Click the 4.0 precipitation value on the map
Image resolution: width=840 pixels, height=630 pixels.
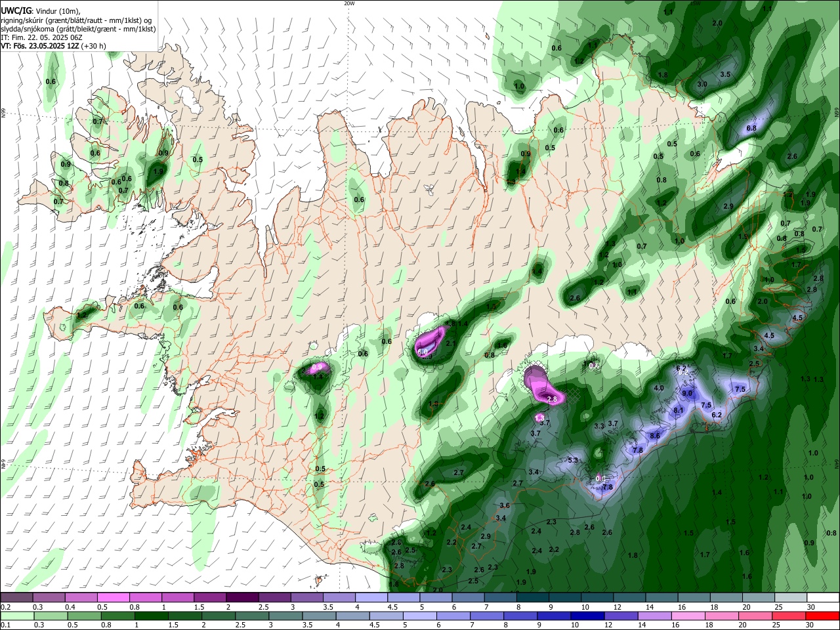(x=659, y=388)
